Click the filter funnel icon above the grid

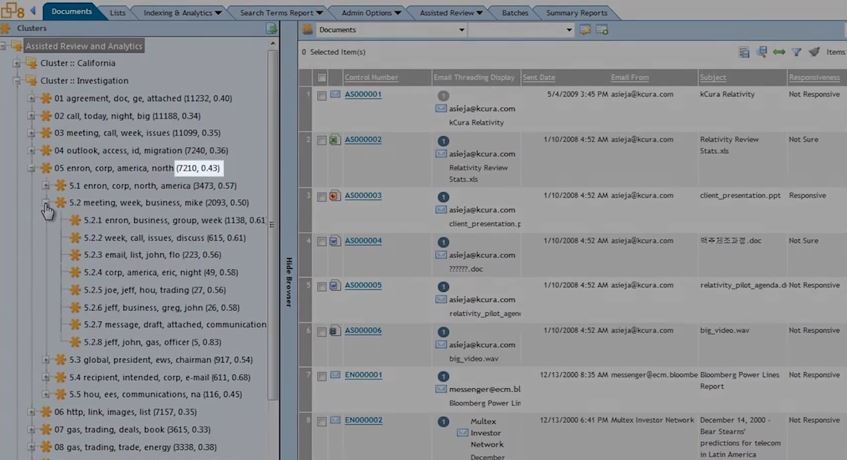point(797,52)
